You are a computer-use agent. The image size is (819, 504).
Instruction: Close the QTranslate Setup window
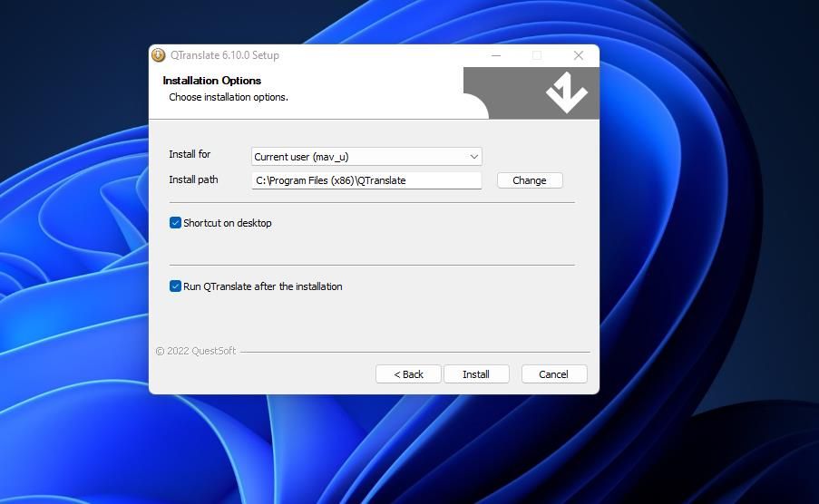(579, 55)
